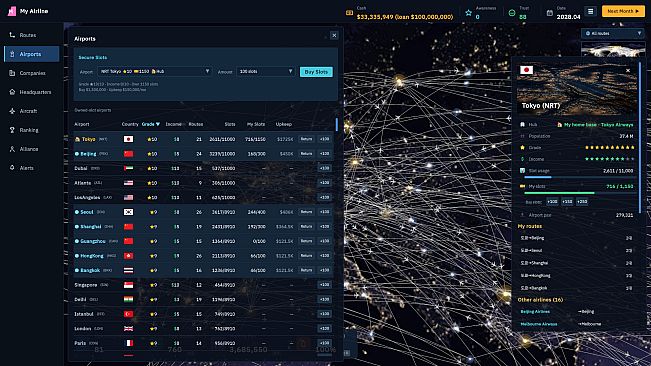Sort by the Routes column header
Screen dimensions: 651x366
(x=196, y=124)
